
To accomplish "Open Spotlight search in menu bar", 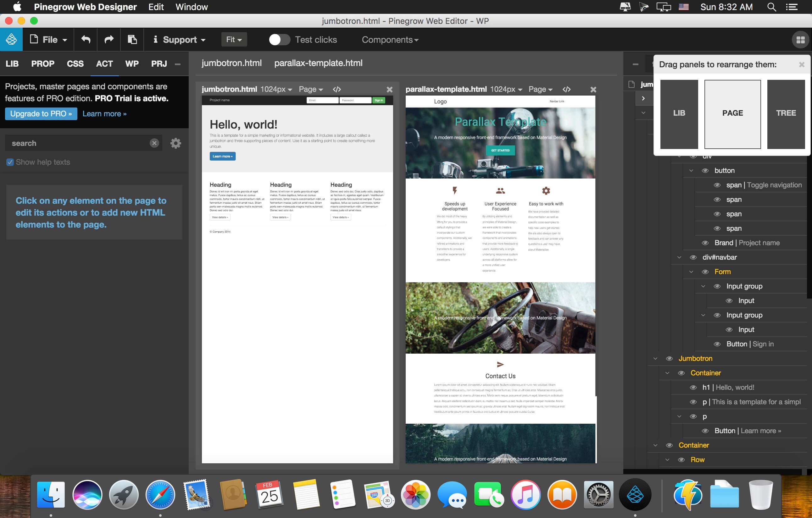I will 771,7.
